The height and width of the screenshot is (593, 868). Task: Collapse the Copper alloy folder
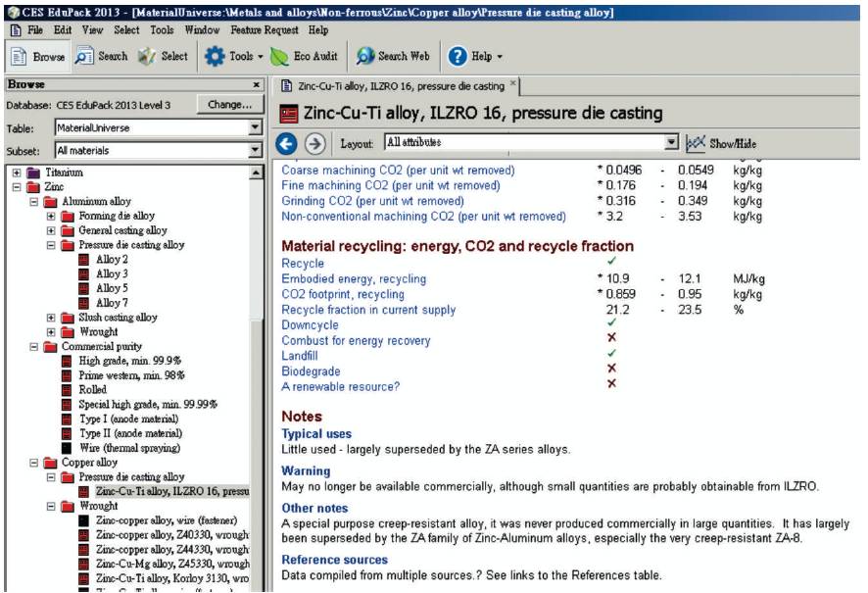coord(33,463)
